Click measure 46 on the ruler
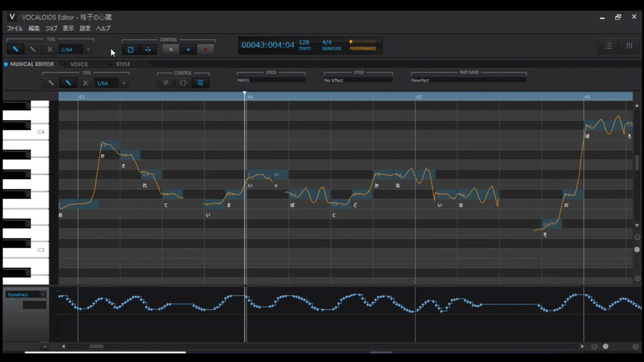The width and height of the screenshot is (644, 362). pos(588,97)
